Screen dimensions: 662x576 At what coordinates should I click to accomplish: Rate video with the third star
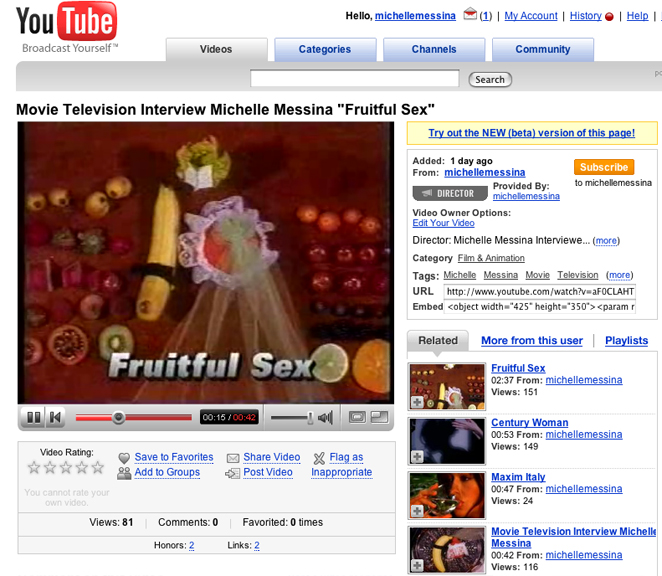(x=66, y=467)
